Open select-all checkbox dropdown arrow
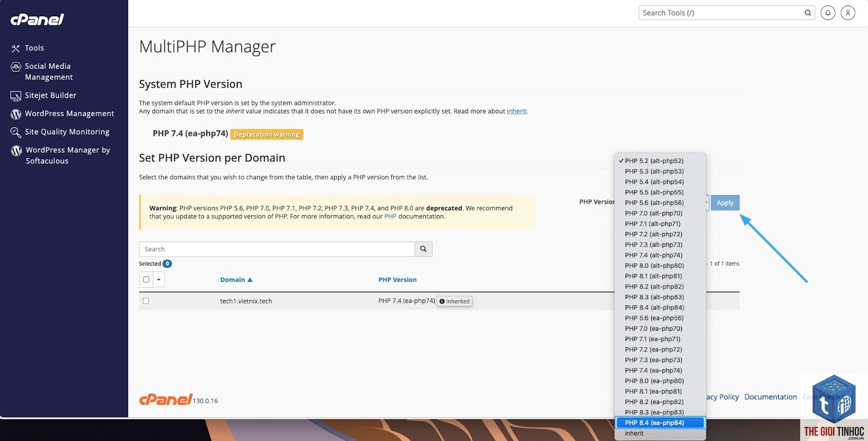This screenshot has width=868, height=441. click(x=159, y=280)
